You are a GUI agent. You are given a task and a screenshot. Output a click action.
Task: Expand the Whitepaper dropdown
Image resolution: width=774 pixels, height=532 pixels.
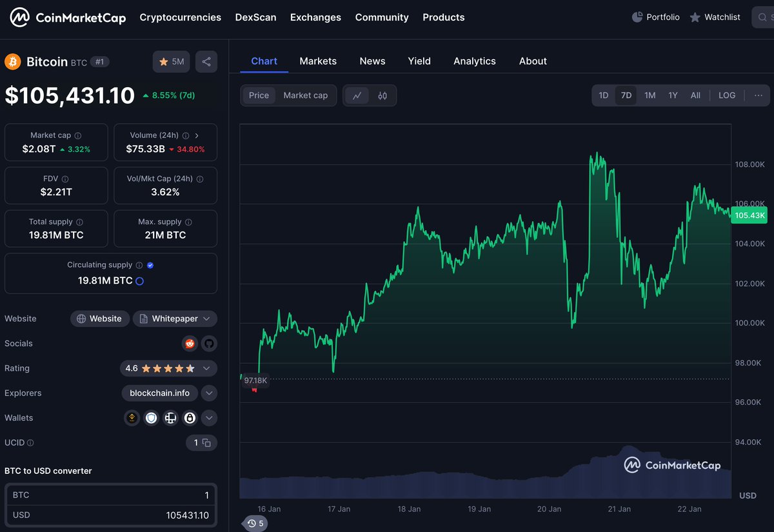tap(175, 319)
